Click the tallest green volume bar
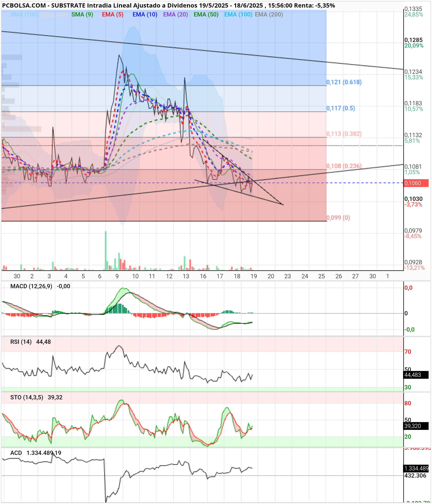The image size is (432, 504). point(106,250)
